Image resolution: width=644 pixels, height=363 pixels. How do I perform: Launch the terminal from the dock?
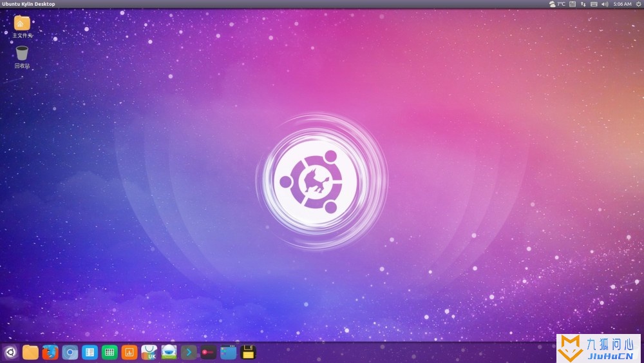(x=189, y=352)
